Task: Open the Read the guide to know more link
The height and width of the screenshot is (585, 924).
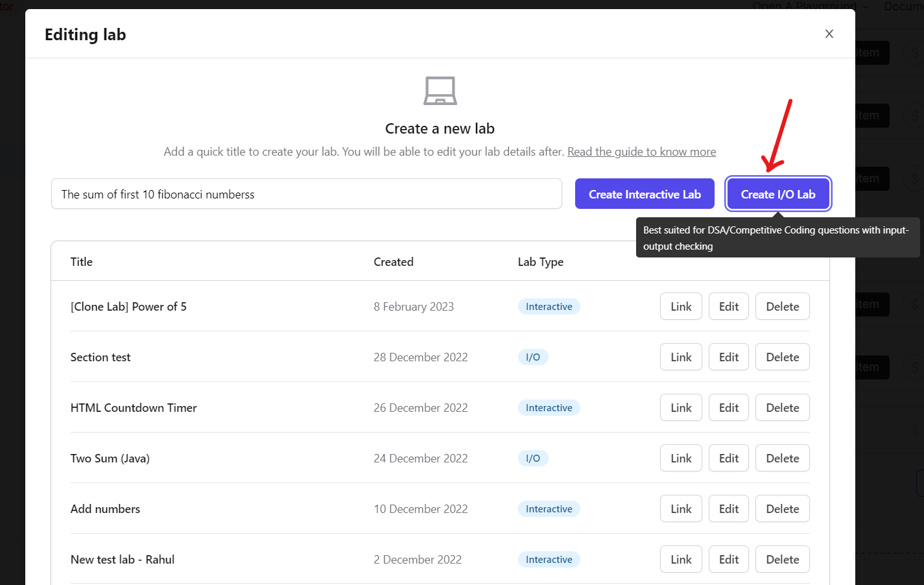Action: (641, 152)
